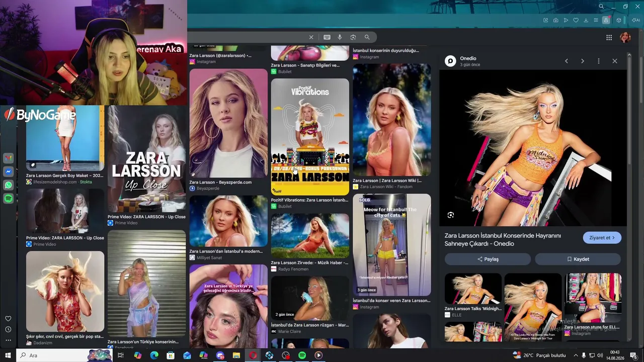Open the Onedio source link in preview
644x362 pixels.
(x=468, y=58)
